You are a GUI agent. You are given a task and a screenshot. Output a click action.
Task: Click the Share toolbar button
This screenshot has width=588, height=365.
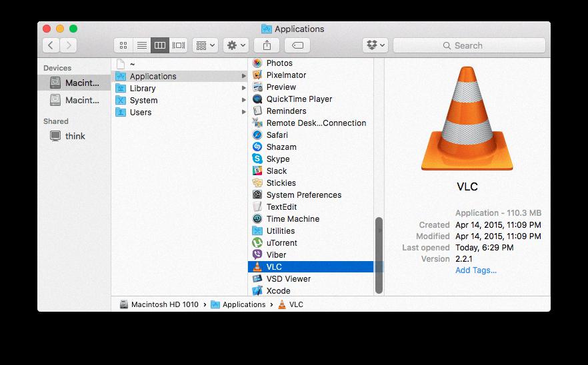point(267,45)
